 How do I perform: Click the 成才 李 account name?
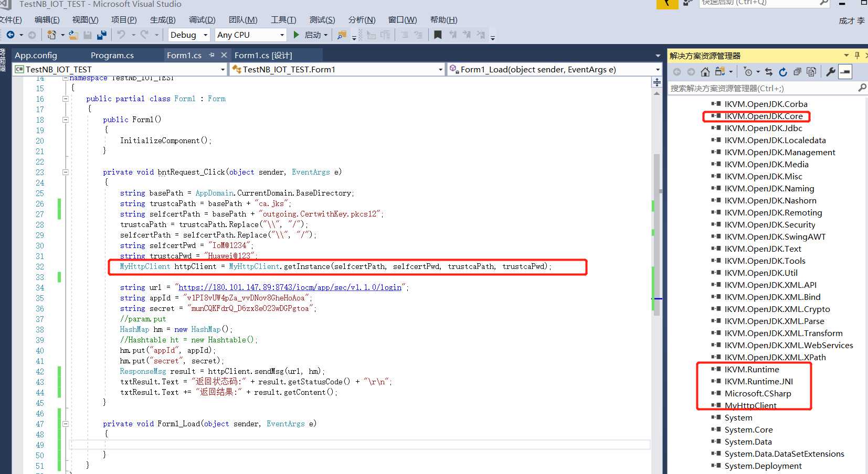pos(851,20)
